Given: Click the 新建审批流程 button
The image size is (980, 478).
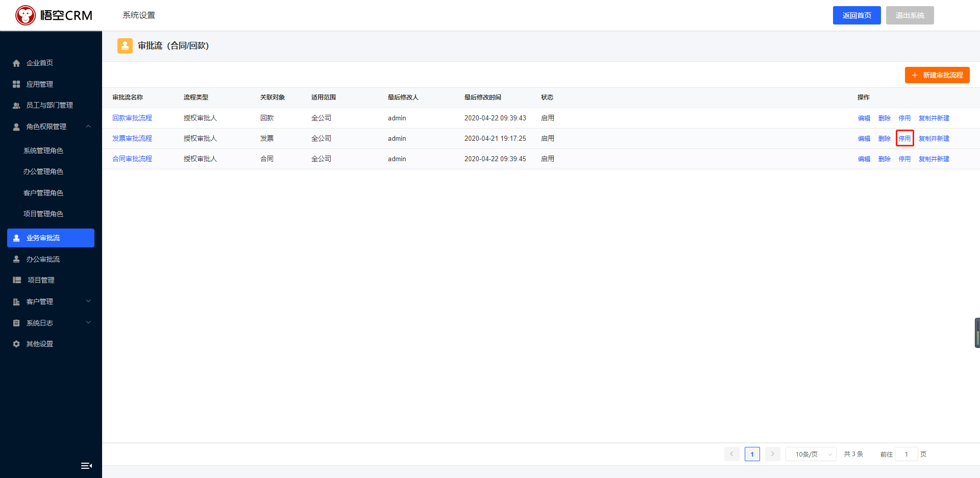Looking at the screenshot, I should [937, 75].
